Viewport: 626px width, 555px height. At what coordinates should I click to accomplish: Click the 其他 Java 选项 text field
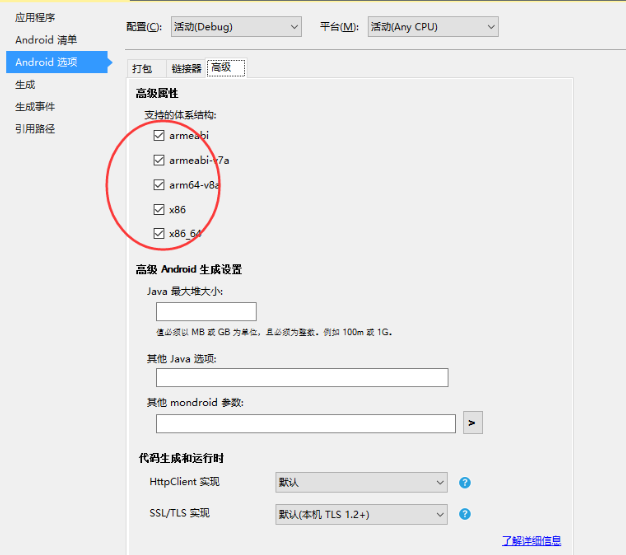click(302, 377)
